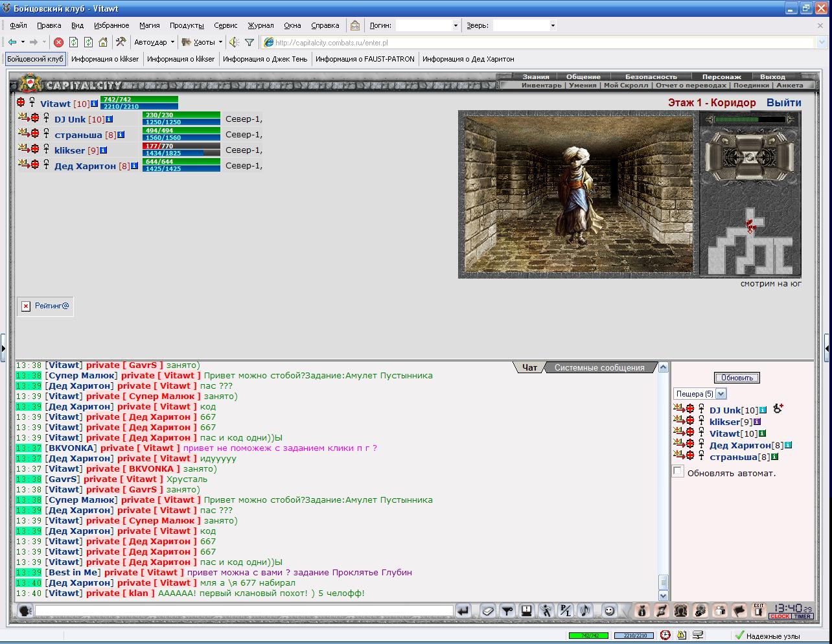Go to home page via house icon
Image resolution: width=832 pixels, height=644 pixels.
point(103,42)
